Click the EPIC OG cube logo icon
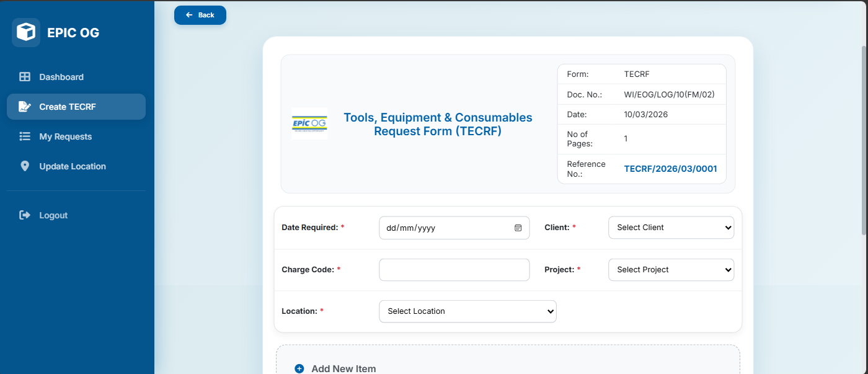868x374 pixels. point(26,32)
